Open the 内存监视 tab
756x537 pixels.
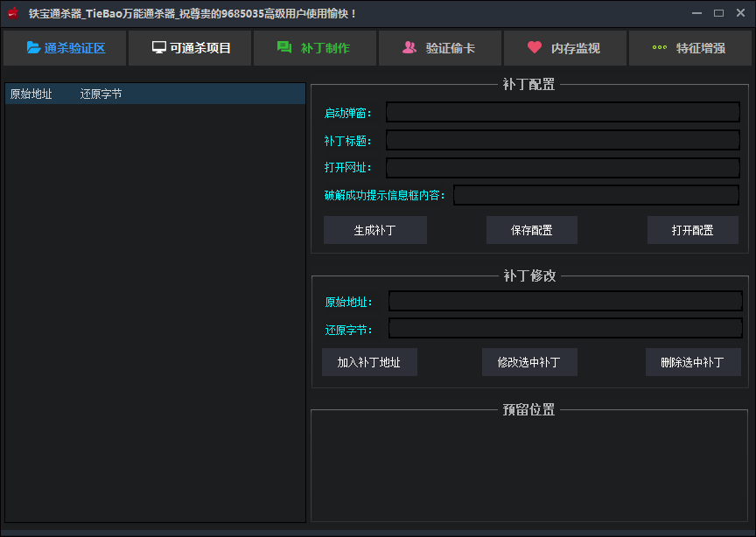(x=565, y=48)
